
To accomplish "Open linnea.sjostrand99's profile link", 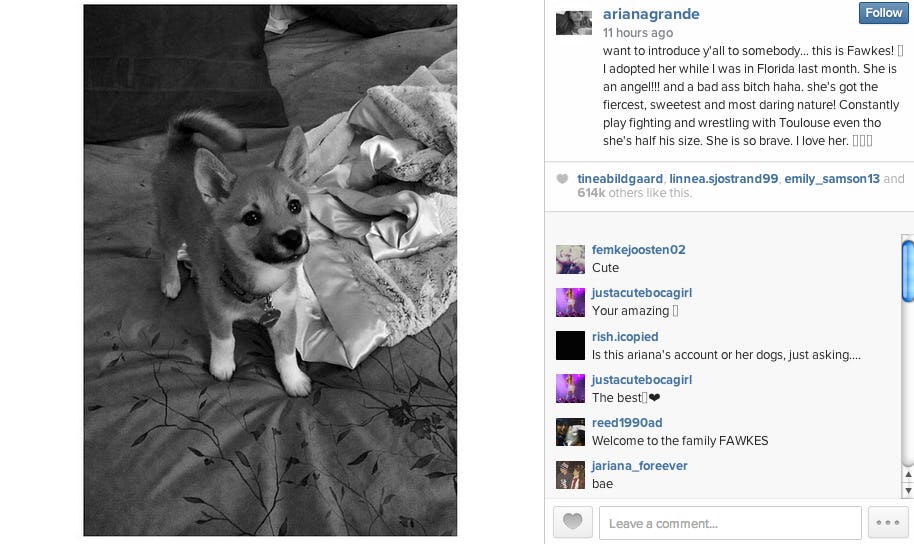I will click(x=723, y=179).
